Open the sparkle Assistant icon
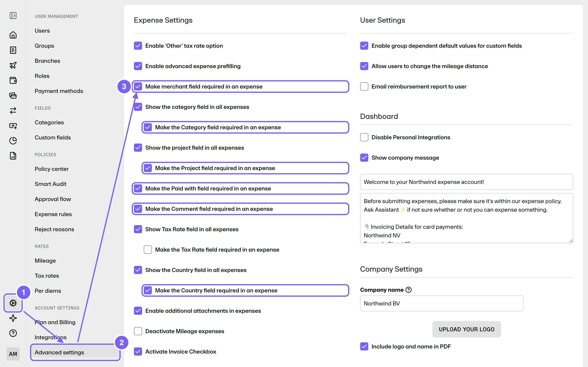Screen dimensions: 588x367 coord(13,318)
